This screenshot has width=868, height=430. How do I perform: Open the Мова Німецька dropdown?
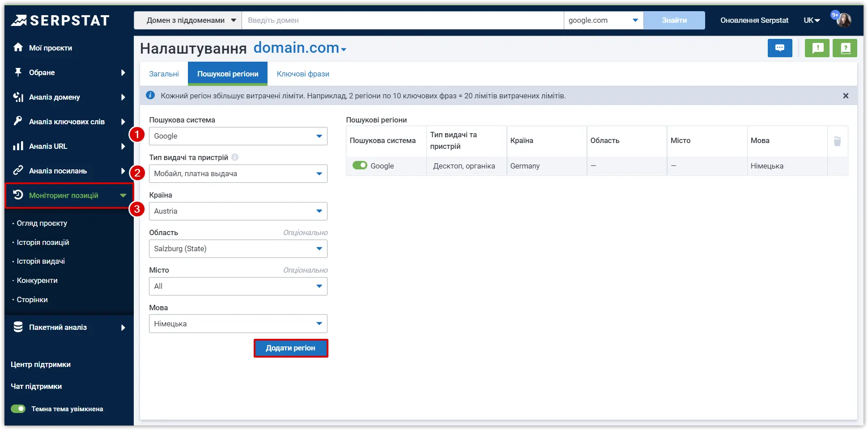click(238, 324)
